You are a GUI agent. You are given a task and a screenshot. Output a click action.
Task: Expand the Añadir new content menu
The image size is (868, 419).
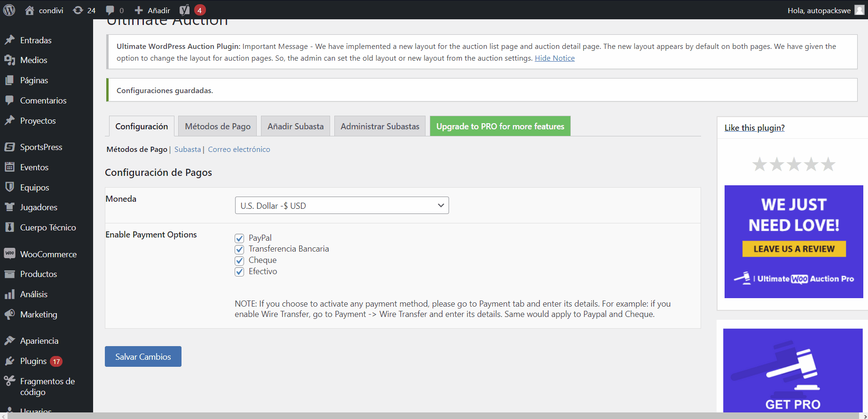[x=152, y=10]
